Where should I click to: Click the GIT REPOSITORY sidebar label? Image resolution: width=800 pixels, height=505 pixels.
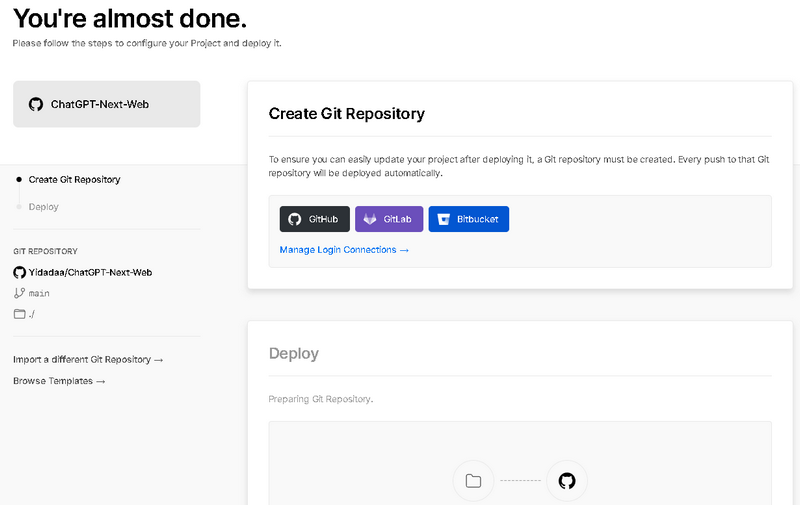[45, 251]
